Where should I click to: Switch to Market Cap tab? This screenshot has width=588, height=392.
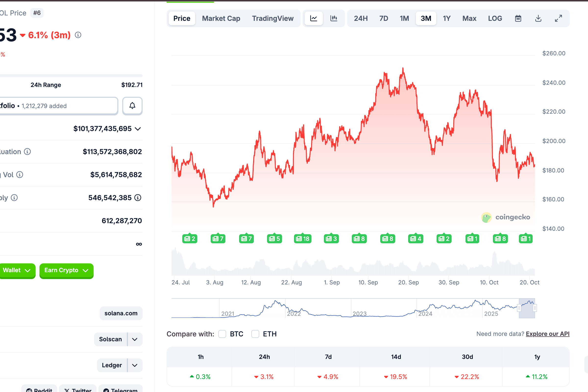click(221, 18)
